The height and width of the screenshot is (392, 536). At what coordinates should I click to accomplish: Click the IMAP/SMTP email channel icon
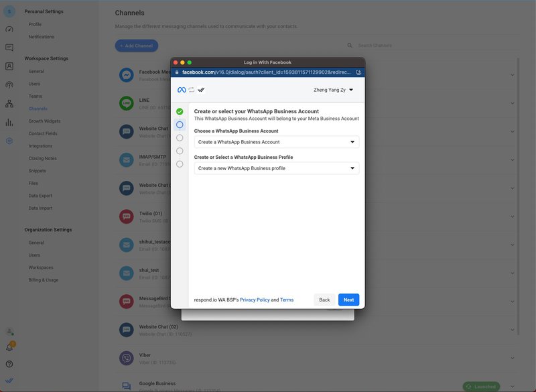point(127,160)
